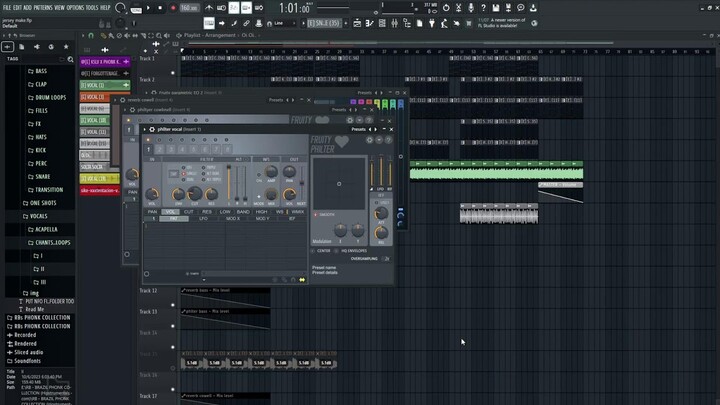Open the EDIT menu
The image size is (720, 405).
coord(17,8)
